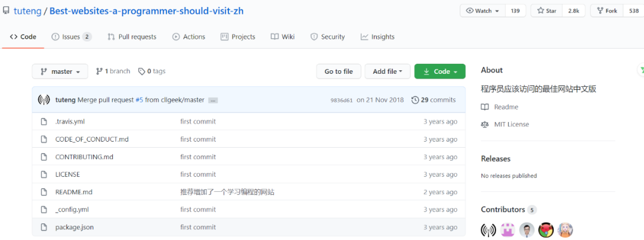Click the file icon beside LICENSE
Viewport: 644px width, 240px height.
(x=44, y=174)
